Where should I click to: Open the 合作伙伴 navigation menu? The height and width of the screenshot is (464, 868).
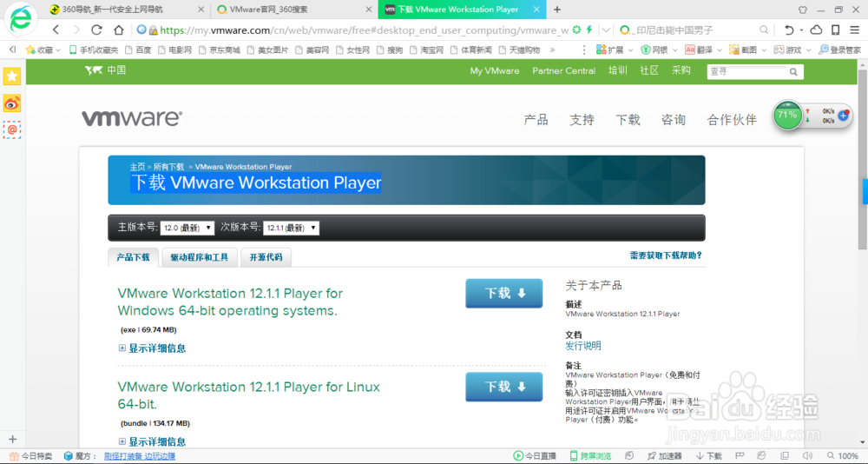pyautogui.click(x=732, y=120)
